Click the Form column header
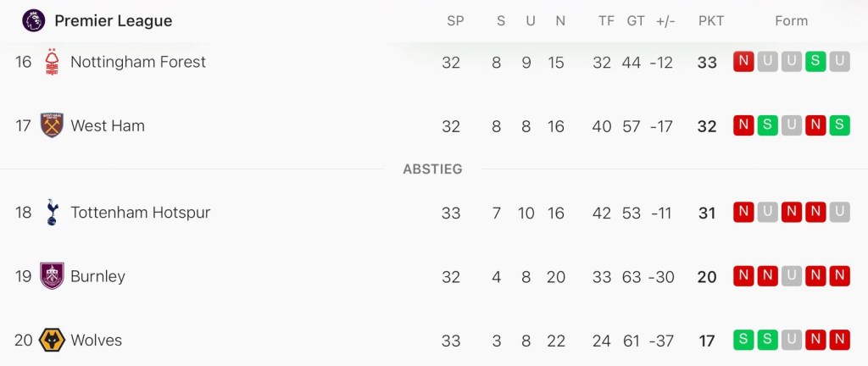The height and width of the screenshot is (366, 868). [x=791, y=21]
